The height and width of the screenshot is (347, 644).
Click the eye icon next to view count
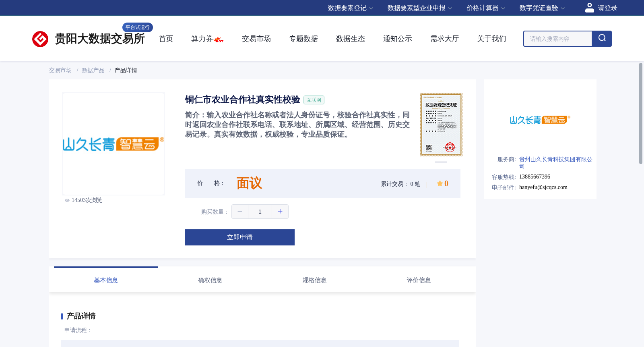point(67,200)
